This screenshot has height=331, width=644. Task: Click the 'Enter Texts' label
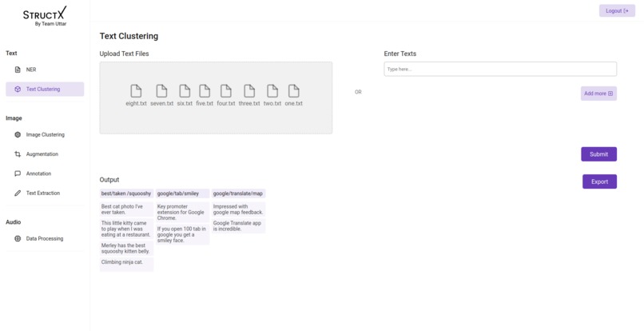pyautogui.click(x=400, y=54)
